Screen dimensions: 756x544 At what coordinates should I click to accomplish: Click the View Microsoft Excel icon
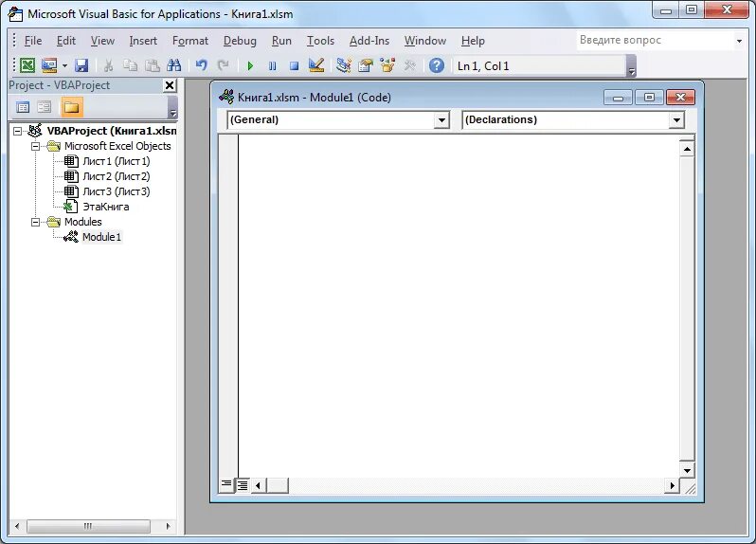27,65
